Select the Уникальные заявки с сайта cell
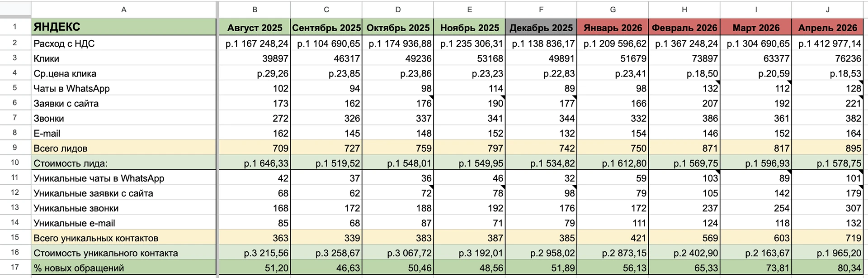This screenshot has height=278, width=868. (124, 193)
